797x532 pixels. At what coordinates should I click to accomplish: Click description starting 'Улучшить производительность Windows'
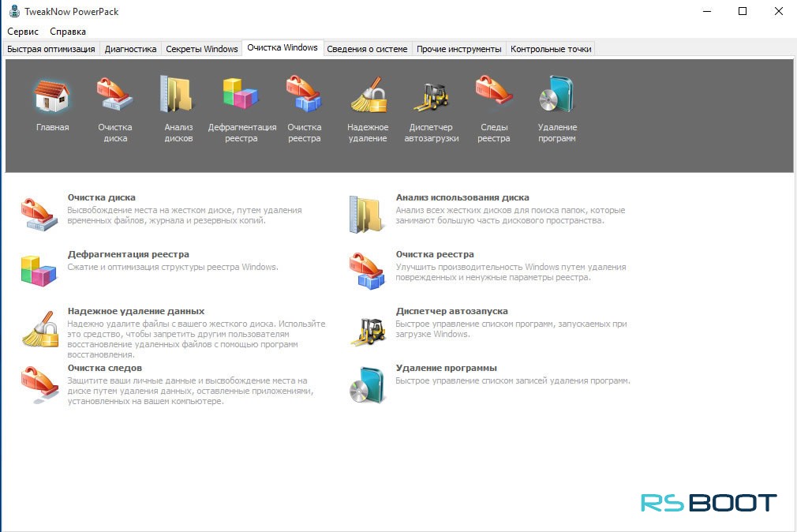[x=511, y=272]
